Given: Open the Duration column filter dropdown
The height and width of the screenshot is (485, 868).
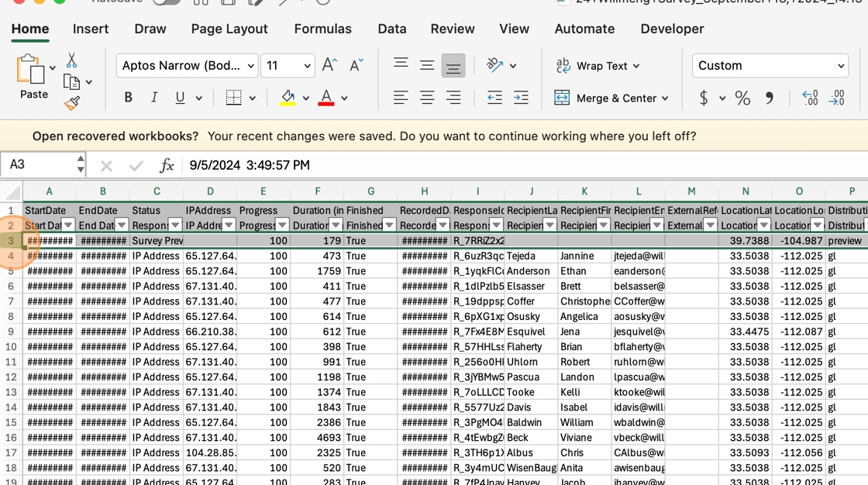Looking at the screenshot, I should coord(336,225).
